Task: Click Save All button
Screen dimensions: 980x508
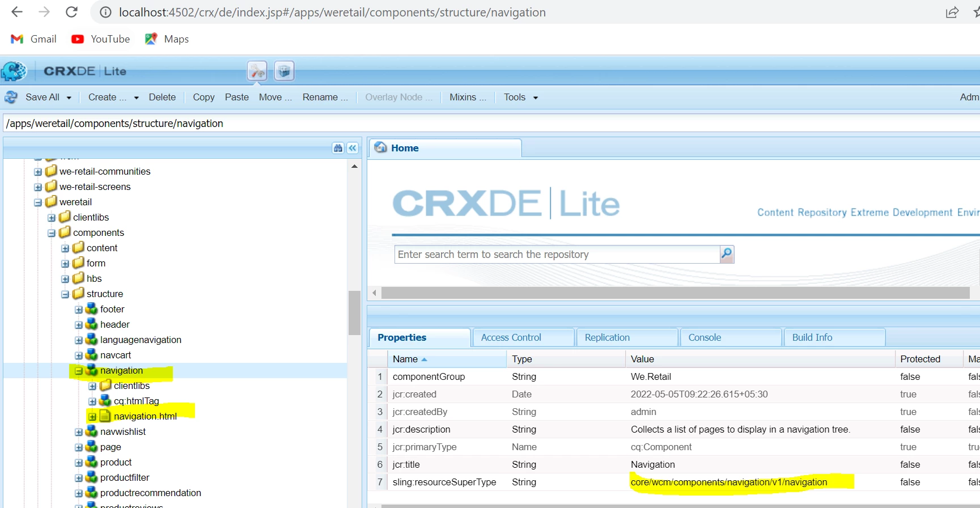Action: pyautogui.click(x=42, y=97)
